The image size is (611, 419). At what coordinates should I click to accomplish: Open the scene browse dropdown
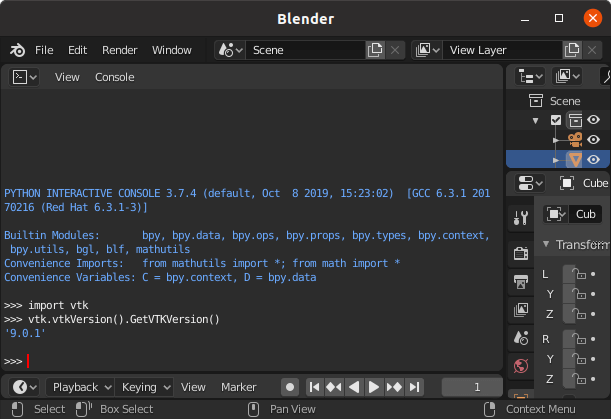[x=230, y=50]
